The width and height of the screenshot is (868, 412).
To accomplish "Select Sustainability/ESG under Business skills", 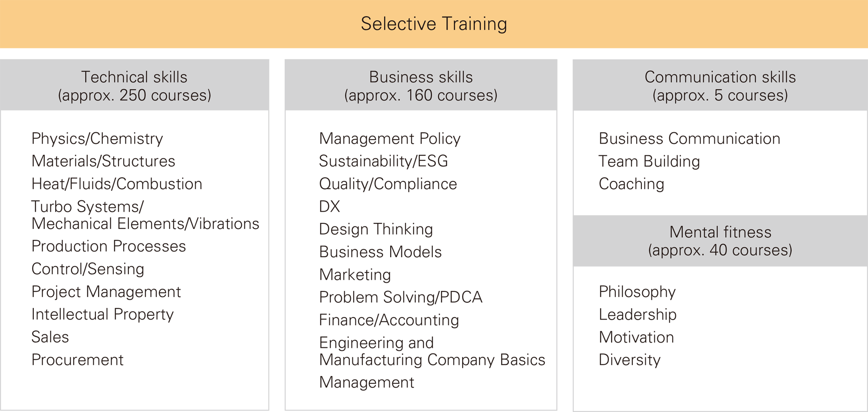I will point(383,161).
